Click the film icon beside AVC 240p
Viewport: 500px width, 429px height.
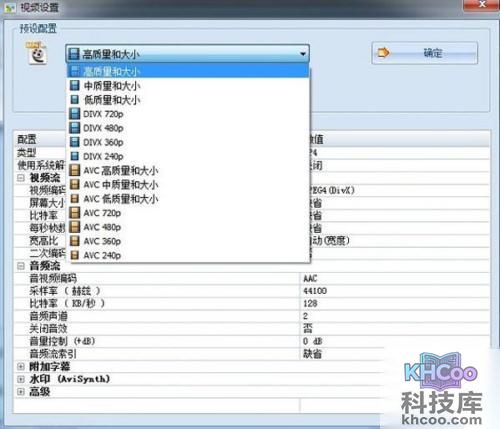click(75, 255)
